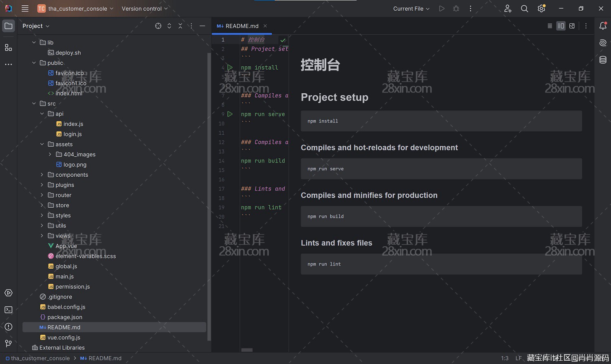Open the main hamburger menu

click(x=25, y=9)
